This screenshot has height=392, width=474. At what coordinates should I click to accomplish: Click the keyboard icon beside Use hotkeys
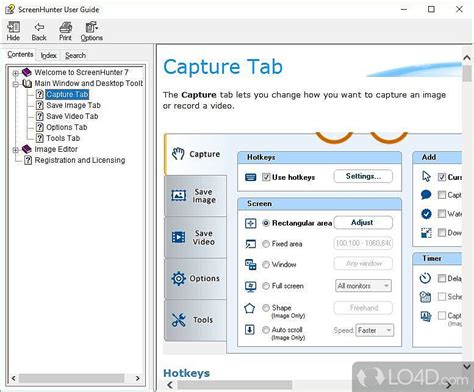coord(250,177)
